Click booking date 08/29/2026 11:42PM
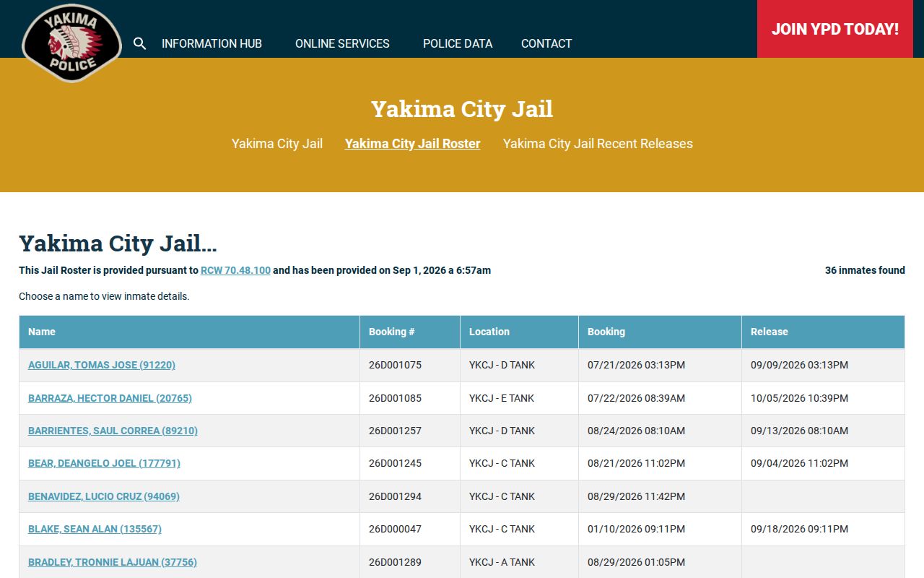The height and width of the screenshot is (578, 924). 636,496
